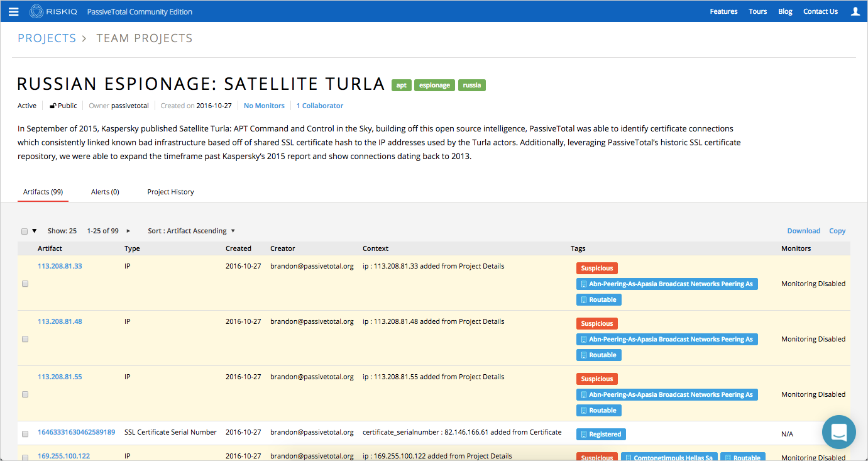Open Blog in top navigation

pos(785,11)
